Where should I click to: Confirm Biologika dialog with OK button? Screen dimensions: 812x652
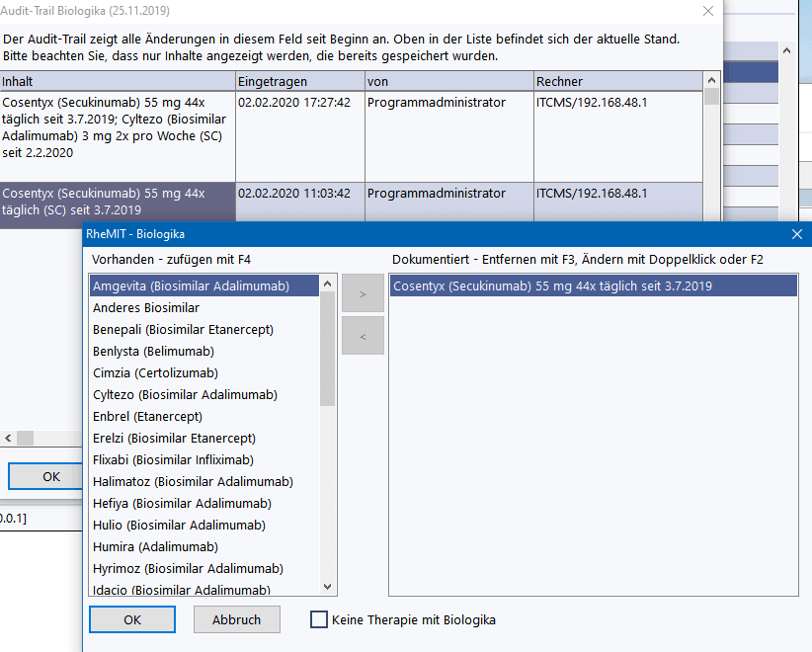coord(132,620)
